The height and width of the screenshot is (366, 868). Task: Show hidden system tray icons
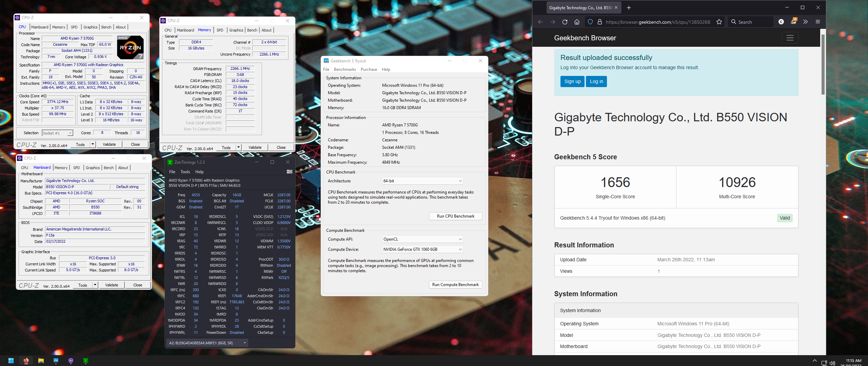(815, 361)
